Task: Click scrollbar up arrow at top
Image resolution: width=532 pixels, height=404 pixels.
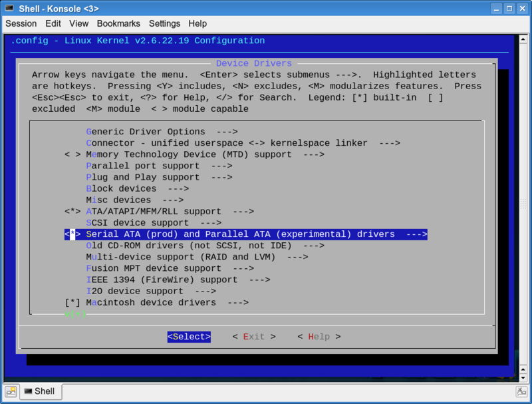Action: click(x=523, y=39)
